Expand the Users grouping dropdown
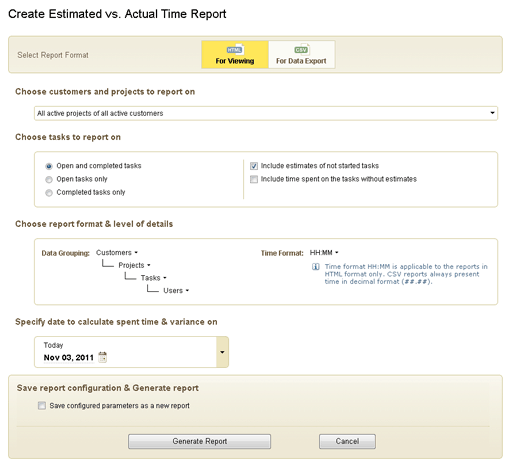This screenshot has width=510, height=465. pyautogui.click(x=176, y=291)
